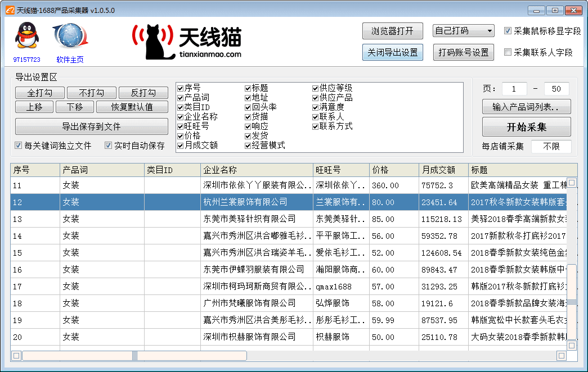Click the 序号 column header
Viewport: 588px width, 372px height.
coord(35,170)
